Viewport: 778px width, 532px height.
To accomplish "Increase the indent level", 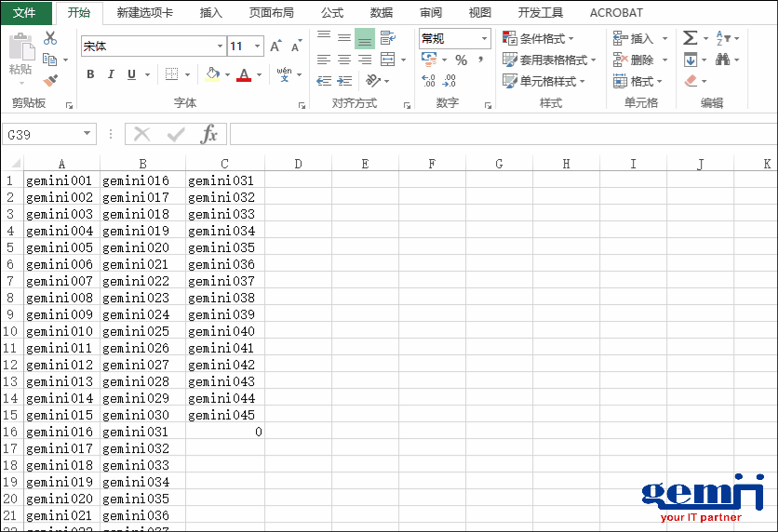I will coord(344,81).
